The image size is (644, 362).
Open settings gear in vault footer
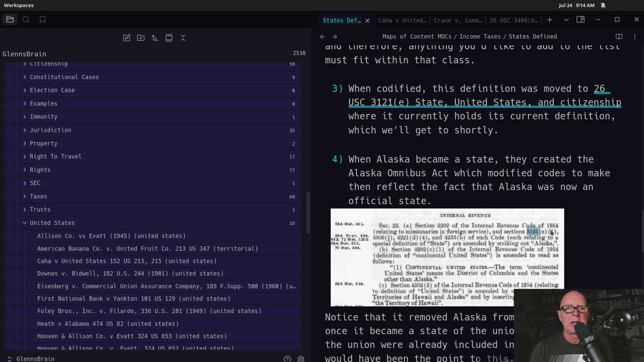tap(301, 358)
